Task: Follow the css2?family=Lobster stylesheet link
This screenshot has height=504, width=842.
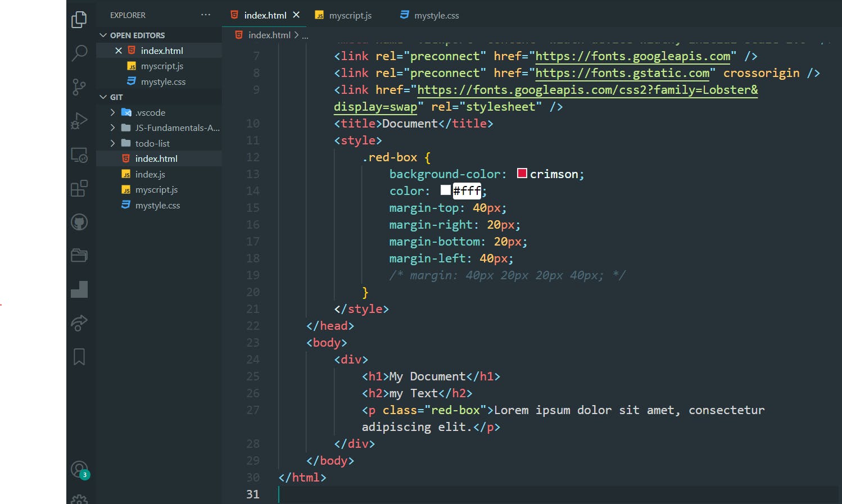Action: tap(587, 90)
